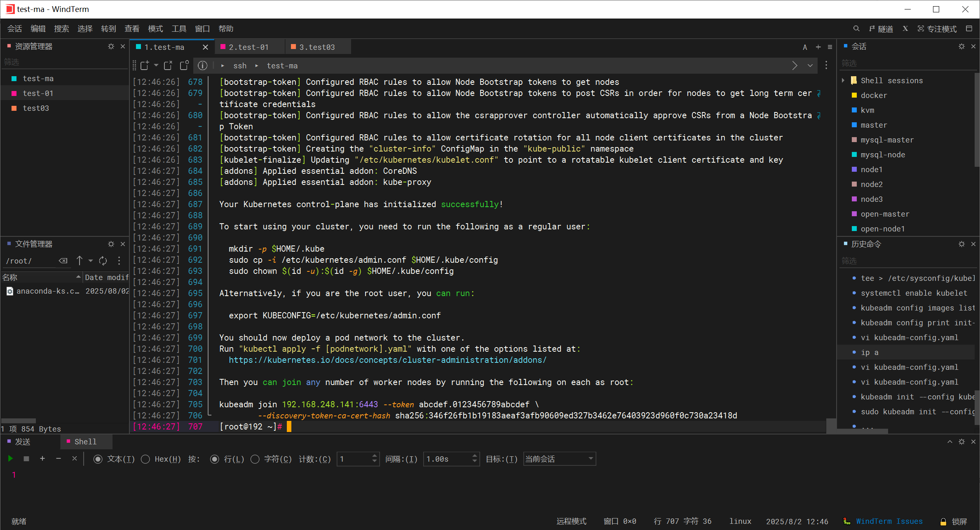Open 文件管理器 panel settings gear
This screenshot has height=530, width=980.
coord(111,244)
